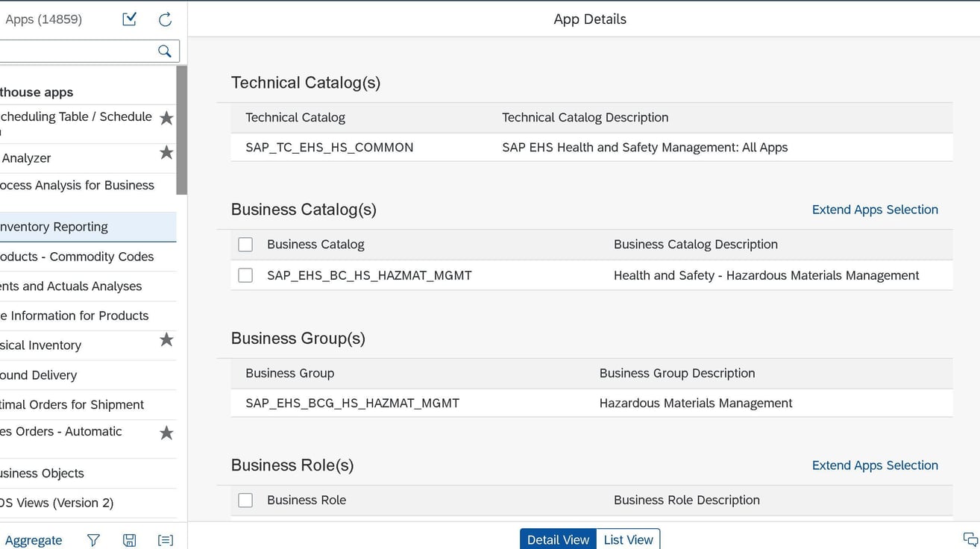The width and height of the screenshot is (980, 549).
Task: Open the Aggregate option in the footer
Action: click(34, 539)
